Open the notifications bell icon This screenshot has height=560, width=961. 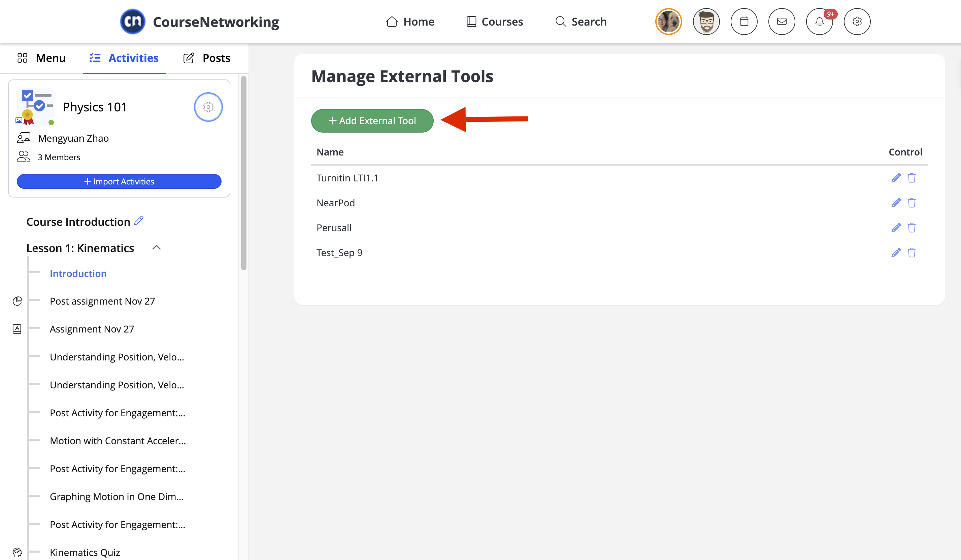coord(819,22)
